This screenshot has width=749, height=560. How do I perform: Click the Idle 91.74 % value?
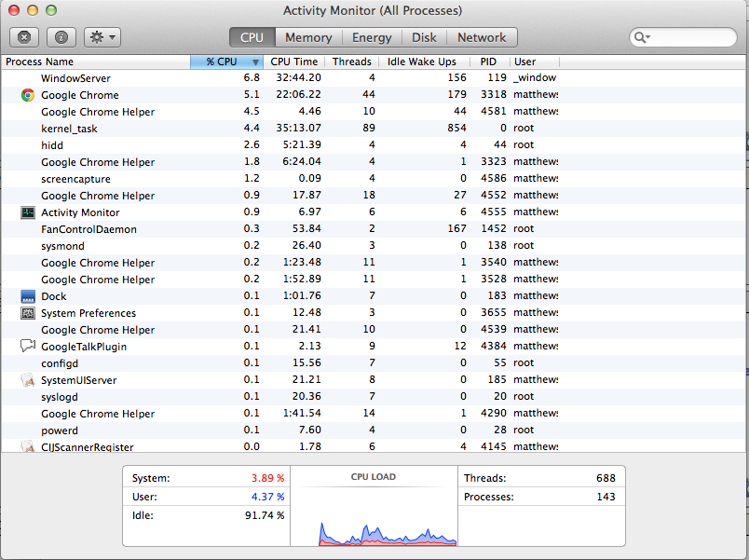pyautogui.click(x=265, y=515)
